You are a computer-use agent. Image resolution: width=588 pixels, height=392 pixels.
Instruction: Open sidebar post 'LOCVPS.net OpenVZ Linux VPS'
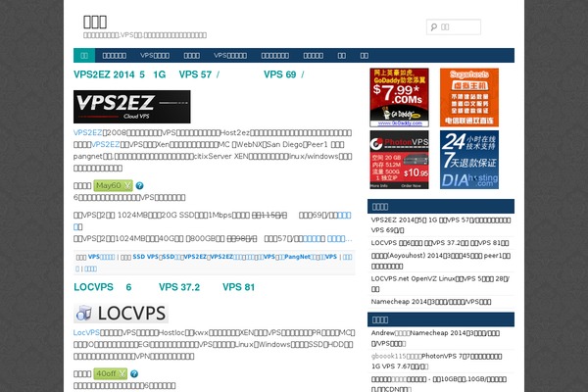click(440, 284)
